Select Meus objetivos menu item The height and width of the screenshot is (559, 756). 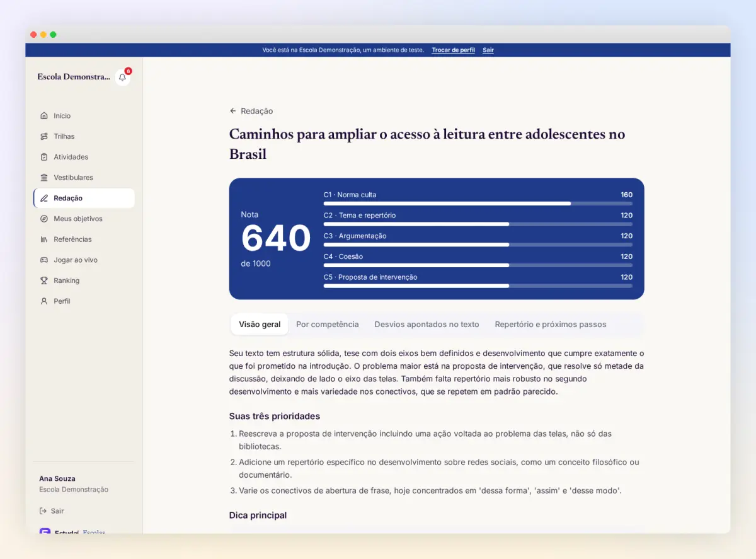point(84,219)
